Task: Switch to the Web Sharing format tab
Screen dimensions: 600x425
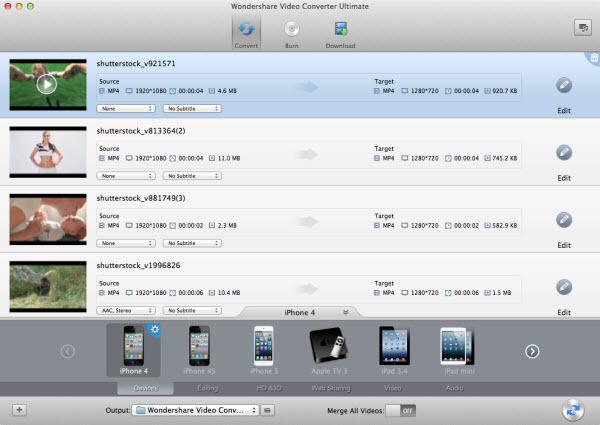Action: pyautogui.click(x=331, y=388)
